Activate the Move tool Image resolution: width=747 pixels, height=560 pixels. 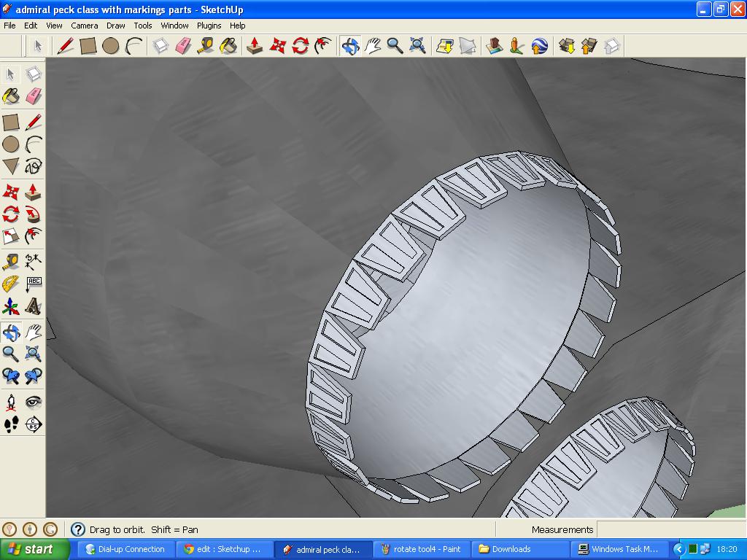[x=279, y=46]
